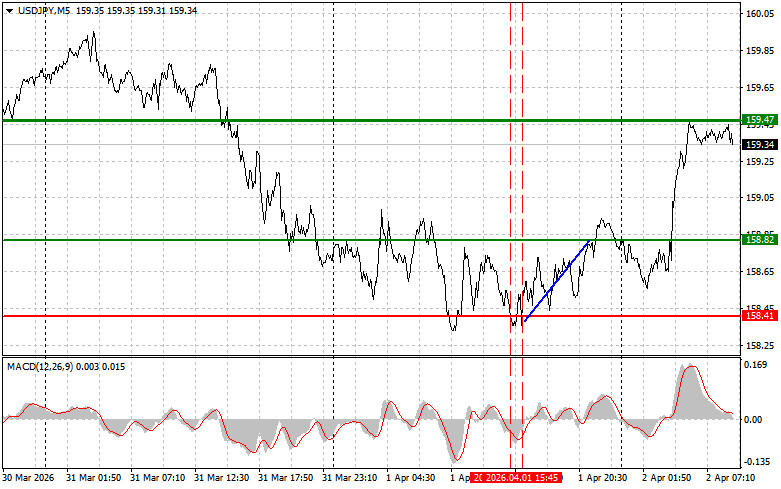Open the chart menu triangle beside USDJPY
The height and width of the screenshot is (489, 781).
9,10
